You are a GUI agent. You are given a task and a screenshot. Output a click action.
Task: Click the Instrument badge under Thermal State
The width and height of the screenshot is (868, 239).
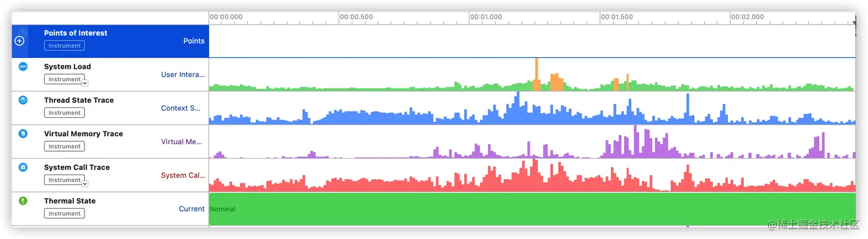tap(64, 213)
